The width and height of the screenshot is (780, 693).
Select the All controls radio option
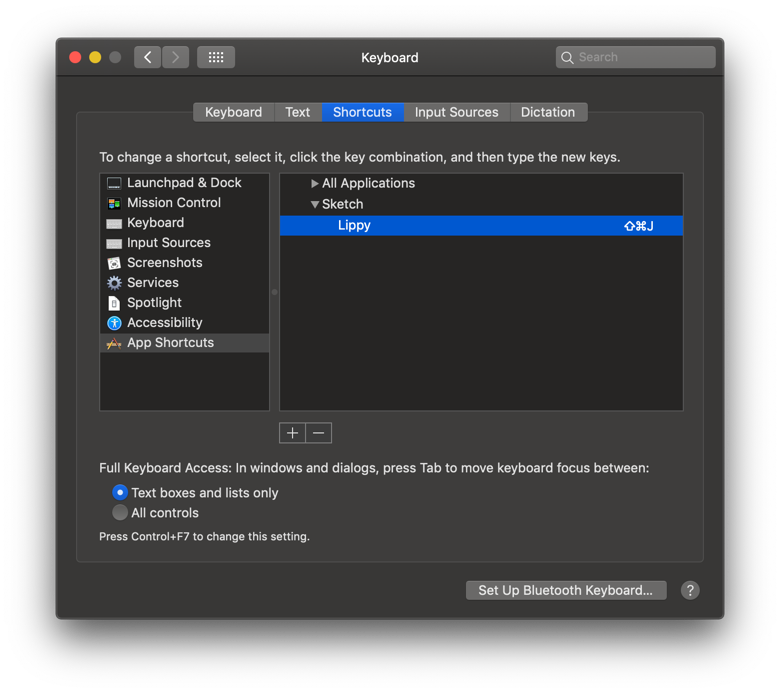click(120, 512)
